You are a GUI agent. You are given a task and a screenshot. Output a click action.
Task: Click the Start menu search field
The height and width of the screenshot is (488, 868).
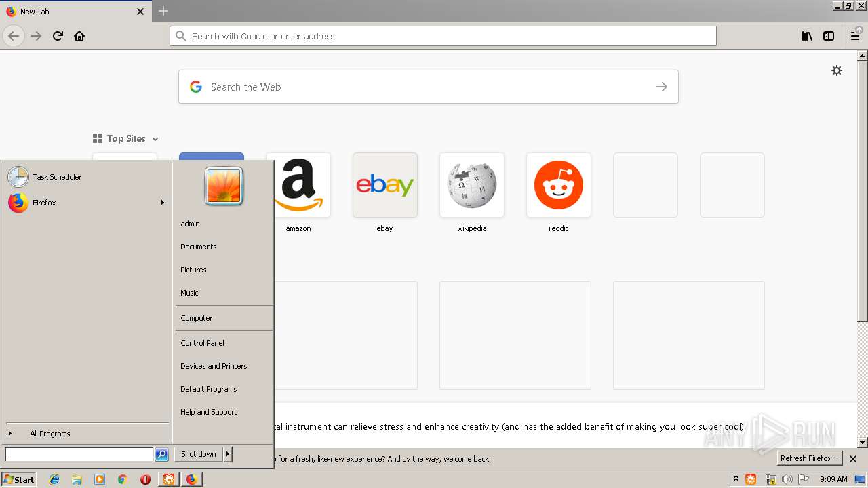[x=79, y=454]
